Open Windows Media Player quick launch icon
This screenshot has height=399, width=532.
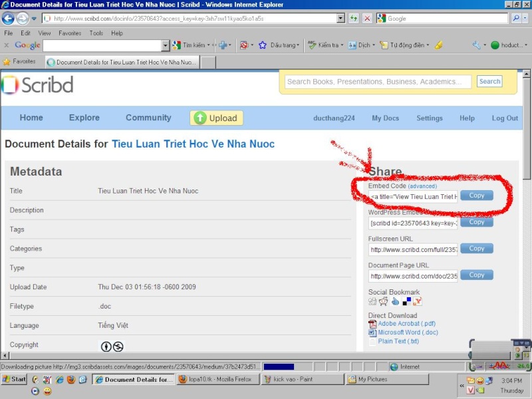click(x=35, y=391)
